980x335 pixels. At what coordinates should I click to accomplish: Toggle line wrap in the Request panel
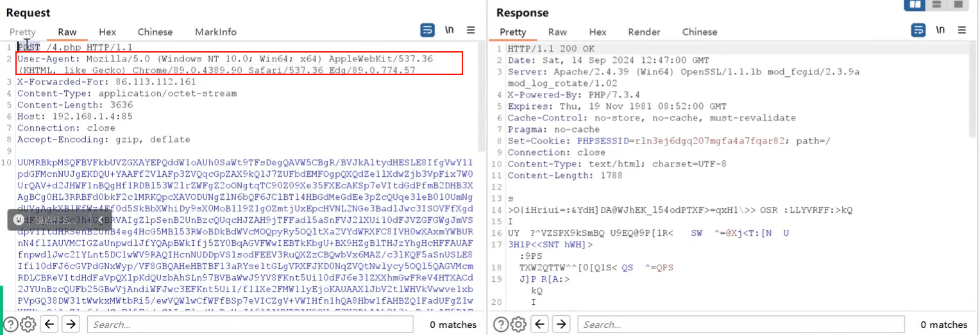[427, 30]
